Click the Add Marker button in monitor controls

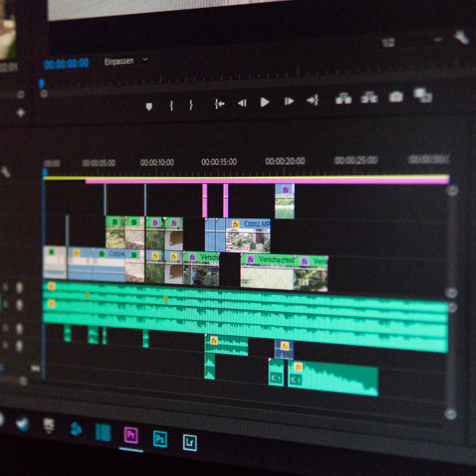(149, 106)
